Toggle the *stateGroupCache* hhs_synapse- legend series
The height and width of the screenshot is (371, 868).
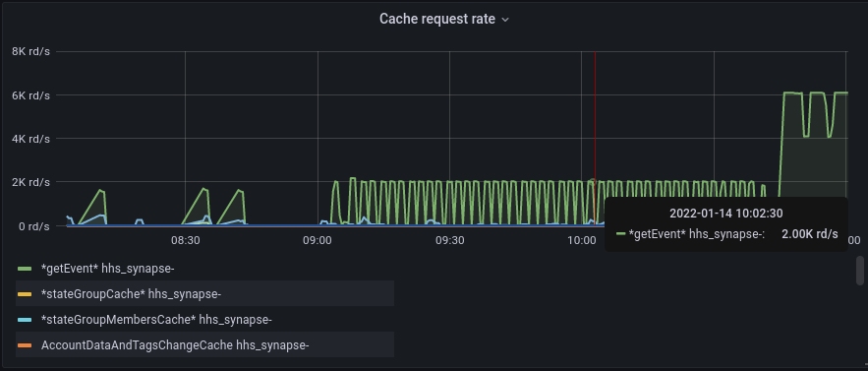click(x=131, y=294)
